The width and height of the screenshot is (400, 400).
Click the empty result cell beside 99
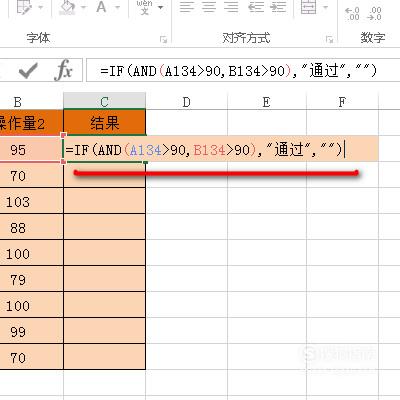tap(104, 331)
